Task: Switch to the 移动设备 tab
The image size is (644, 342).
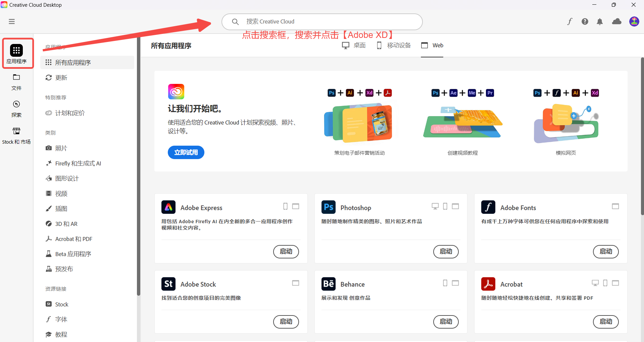Action: [394, 45]
